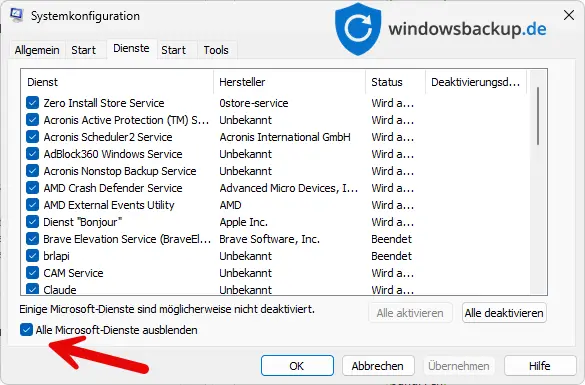The width and height of the screenshot is (585, 385).
Task: Disable AdBlock360 Windows Service checkbox
Action: point(32,154)
